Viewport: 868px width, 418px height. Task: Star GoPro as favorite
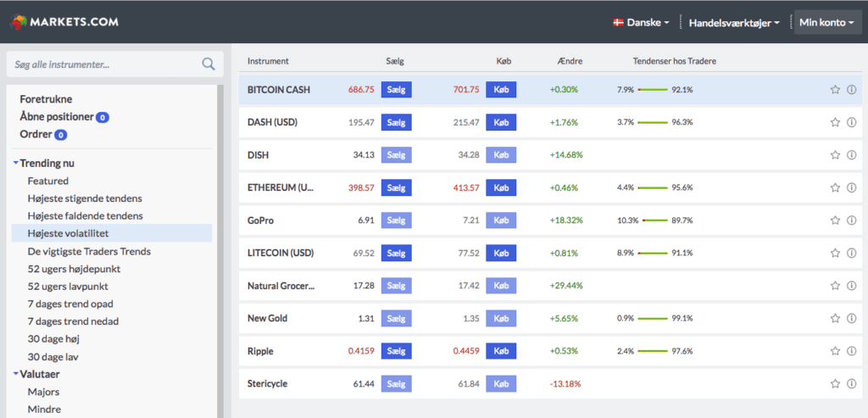(835, 220)
